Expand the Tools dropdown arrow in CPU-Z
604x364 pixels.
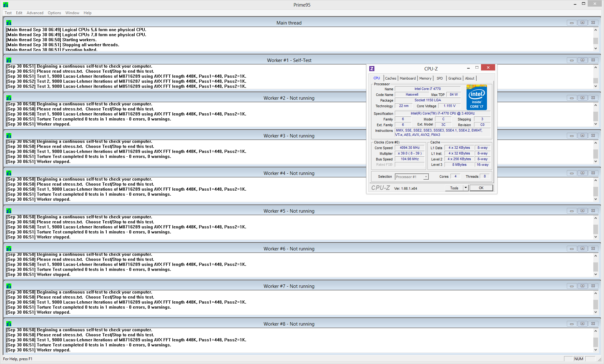(466, 188)
